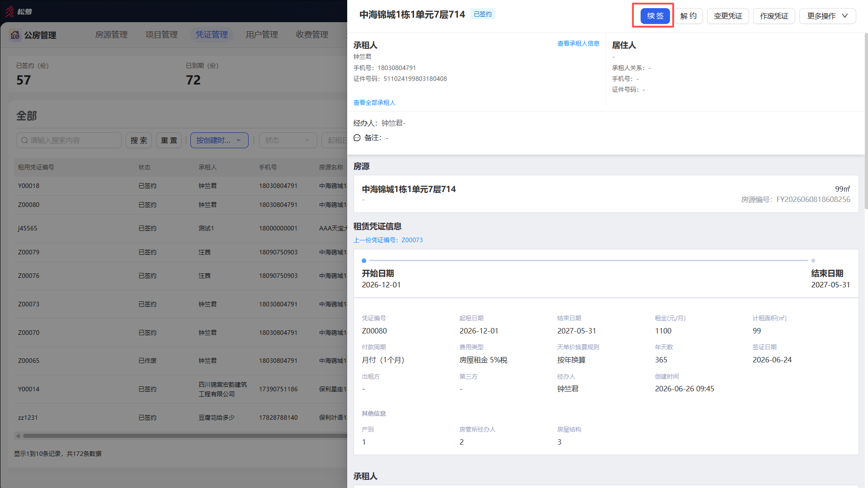Click the 租金 value 1100
868x488 pixels.
coord(663,331)
